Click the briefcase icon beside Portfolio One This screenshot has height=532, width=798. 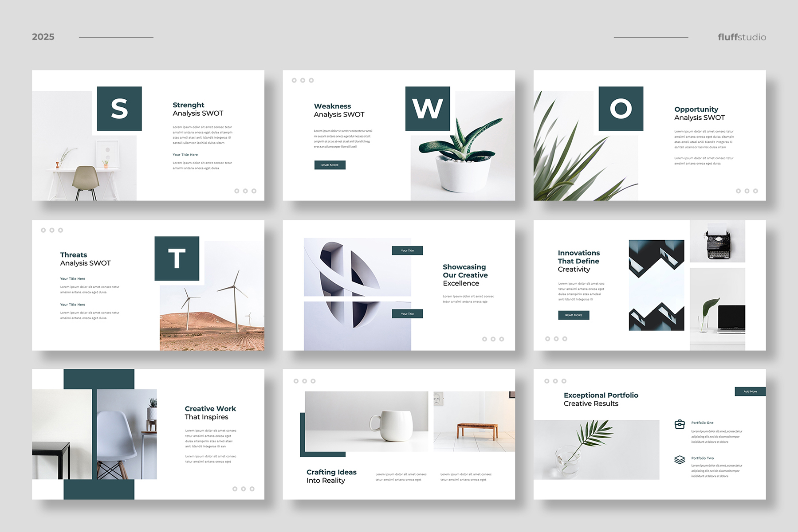coord(679,424)
